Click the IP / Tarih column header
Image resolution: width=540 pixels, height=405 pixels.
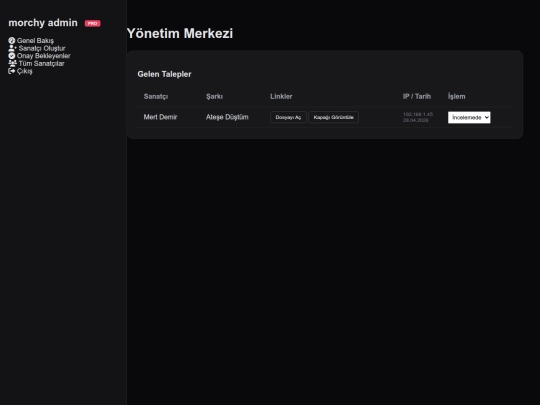(x=417, y=96)
